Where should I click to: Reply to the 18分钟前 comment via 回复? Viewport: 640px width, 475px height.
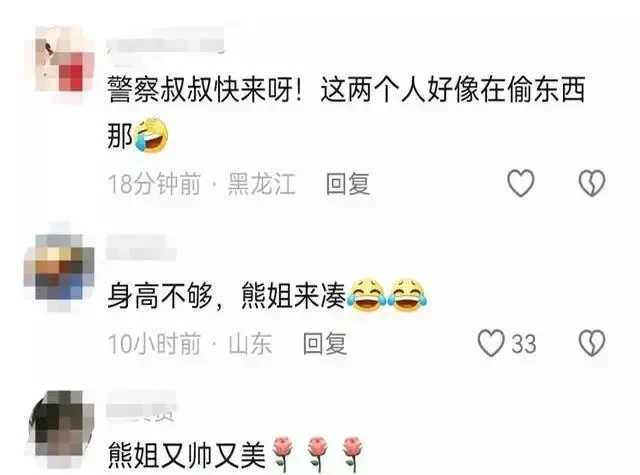click(x=348, y=184)
